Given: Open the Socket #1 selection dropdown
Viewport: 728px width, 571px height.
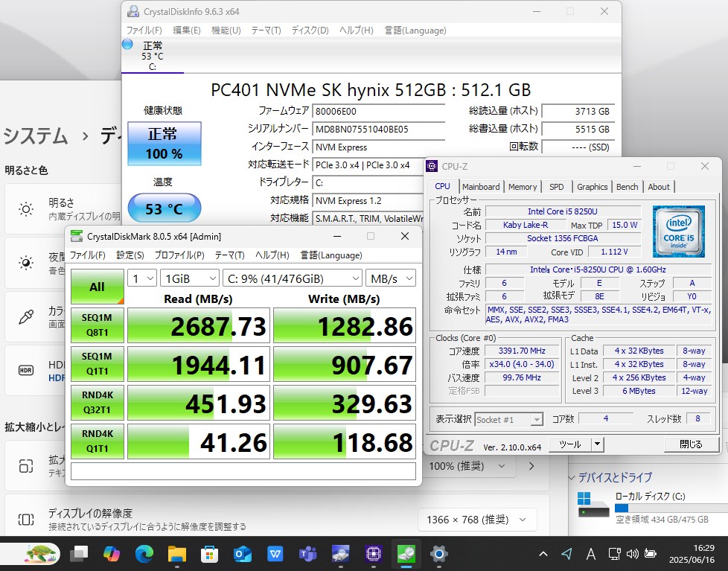Looking at the screenshot, I should tap(509, 420).
